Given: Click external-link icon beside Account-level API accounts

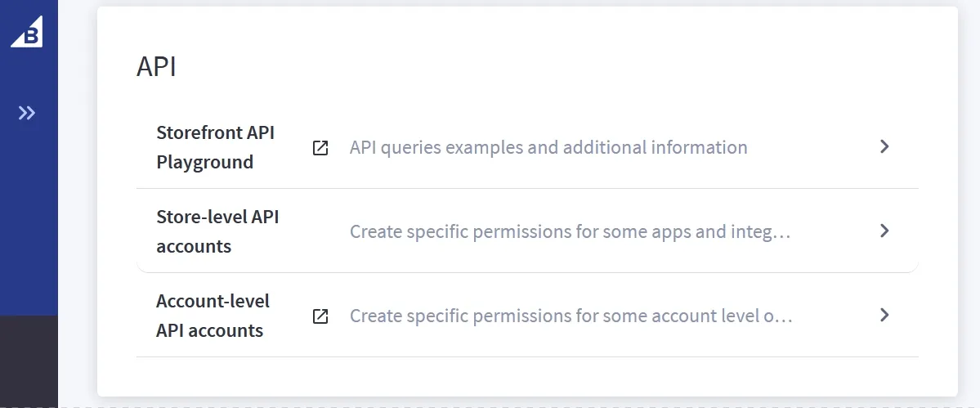Looking at the screenshot, I should (x=321, y=316).
